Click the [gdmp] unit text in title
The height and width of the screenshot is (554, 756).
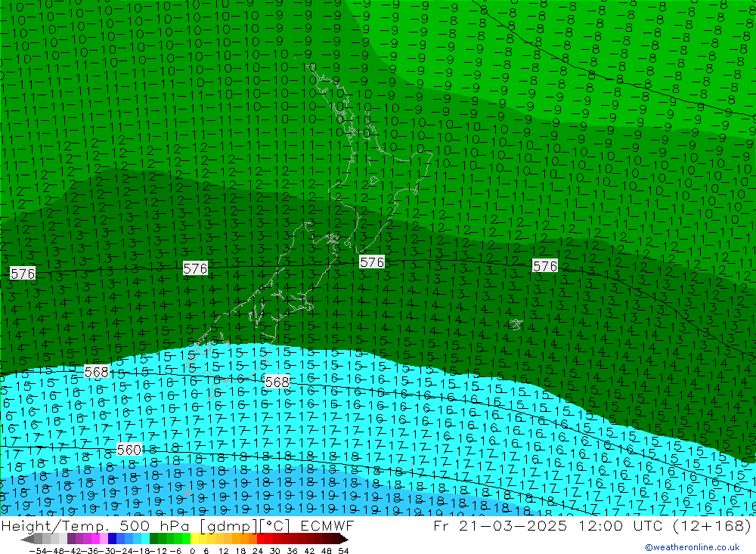pyautogui.click(x=229, y=525)
